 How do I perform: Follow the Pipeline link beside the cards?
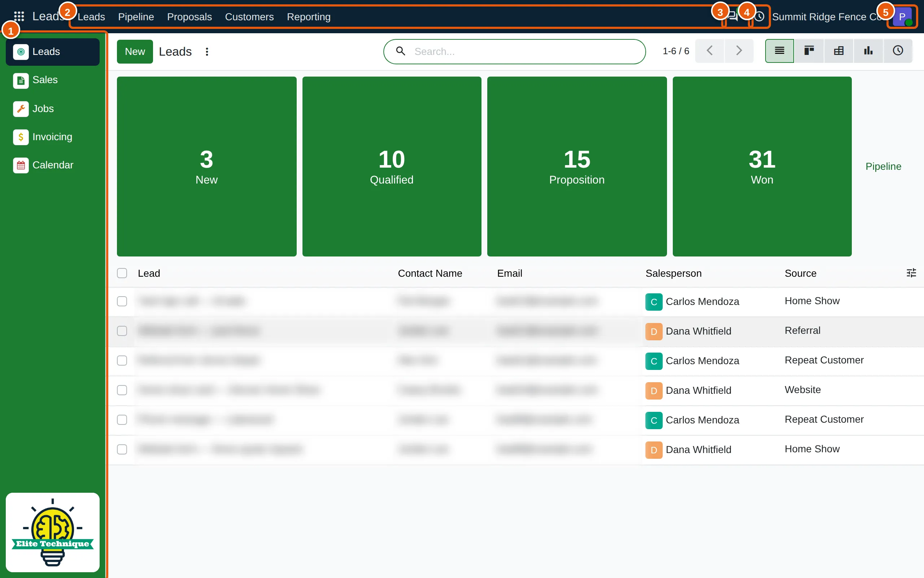point(883,166)
